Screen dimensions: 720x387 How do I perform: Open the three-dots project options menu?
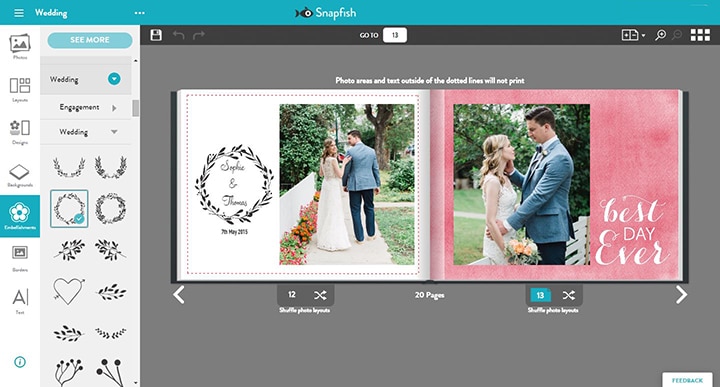(x=140, y=13)
